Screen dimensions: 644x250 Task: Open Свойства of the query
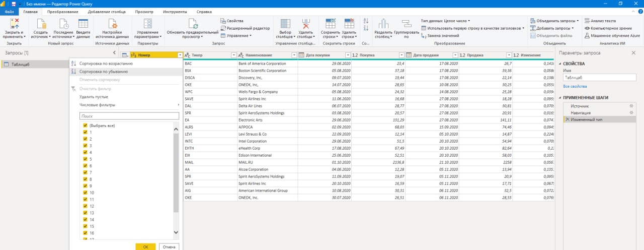pyautogui.click(x=231, y=21)
